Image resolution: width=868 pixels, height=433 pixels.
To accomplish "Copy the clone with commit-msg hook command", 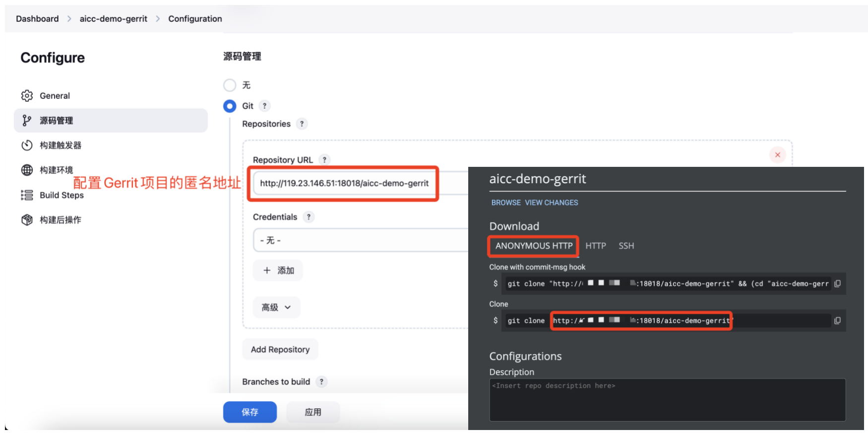I will tap(837, 284).
